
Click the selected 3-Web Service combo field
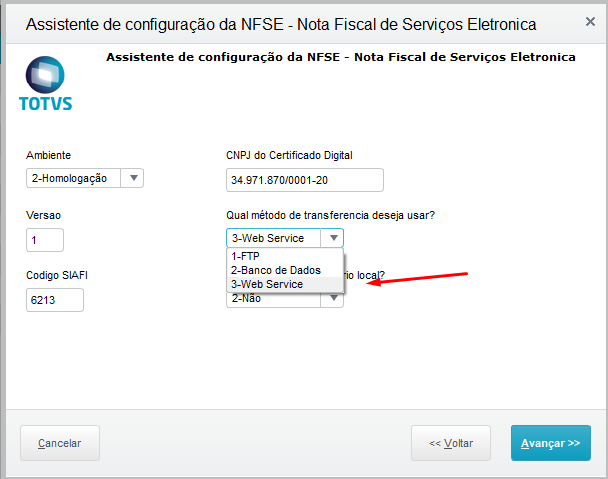(274, 238)
